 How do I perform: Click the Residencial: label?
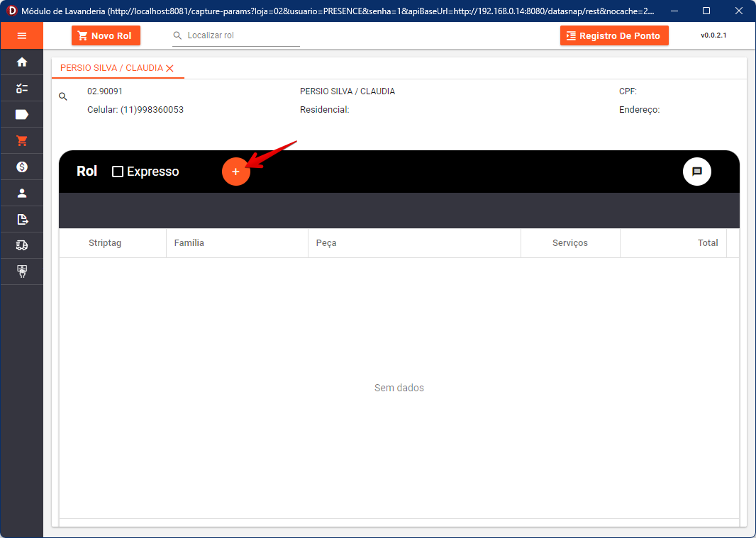coord(325,109)
